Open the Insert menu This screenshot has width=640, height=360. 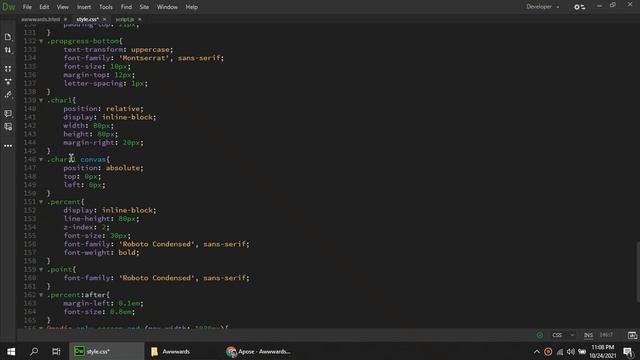pos(84,7)
